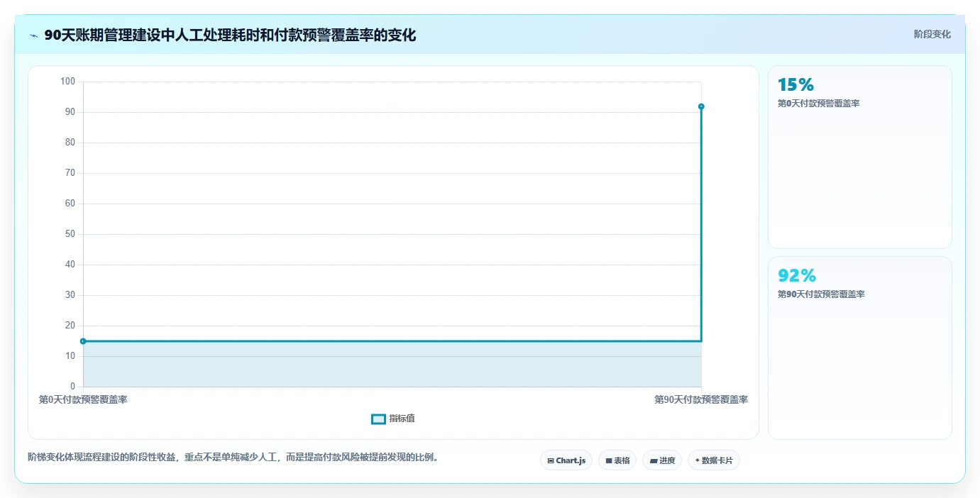Click 第90天付款预警覆盖率 label in the 92% card
The image size is (980, 498).
[x=821, y=294]
